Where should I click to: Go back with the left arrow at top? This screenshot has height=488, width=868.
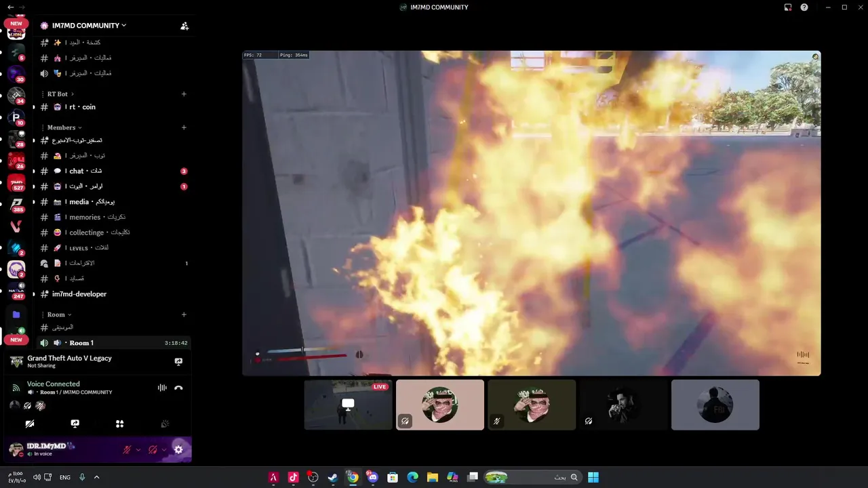10,7
